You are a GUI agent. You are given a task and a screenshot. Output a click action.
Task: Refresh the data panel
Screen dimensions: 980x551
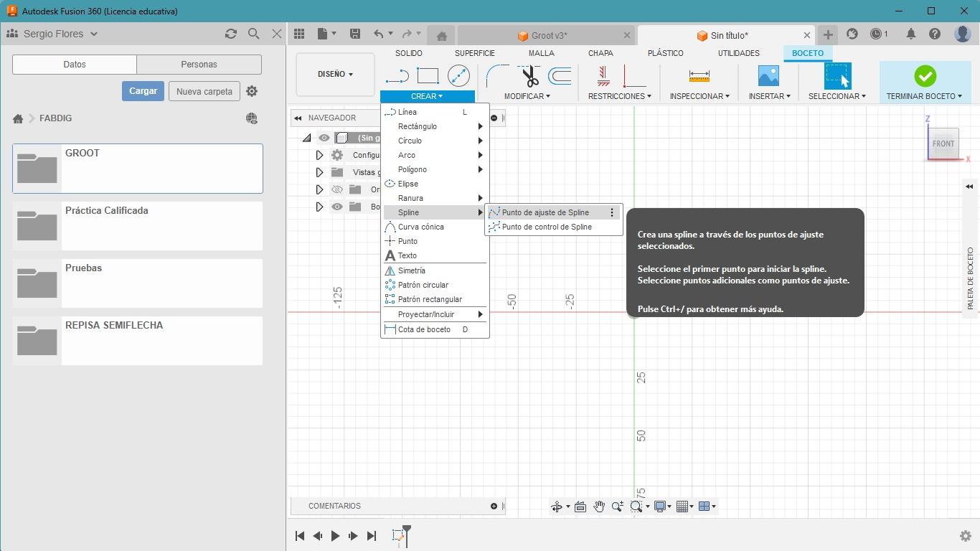click(x=230, y=34)
